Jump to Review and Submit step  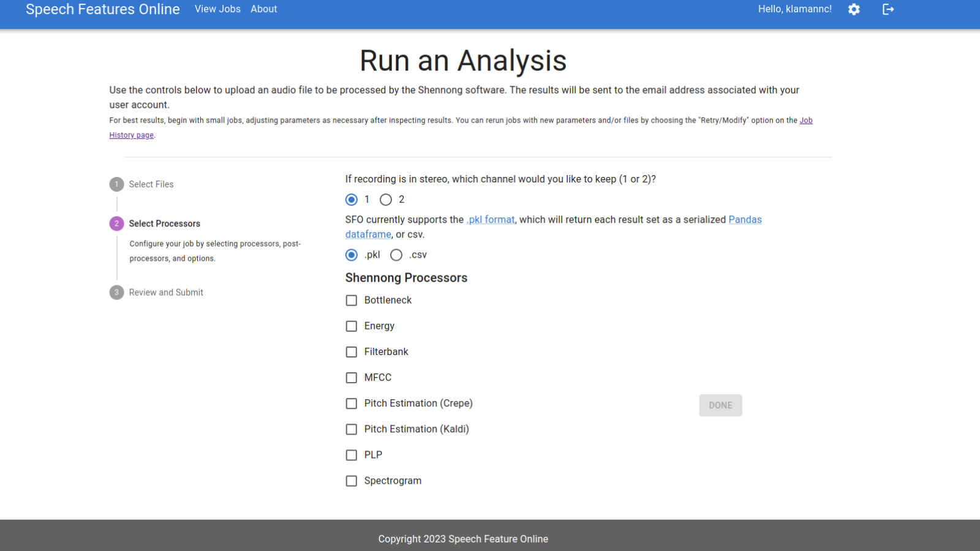click(x=166, y=293)
